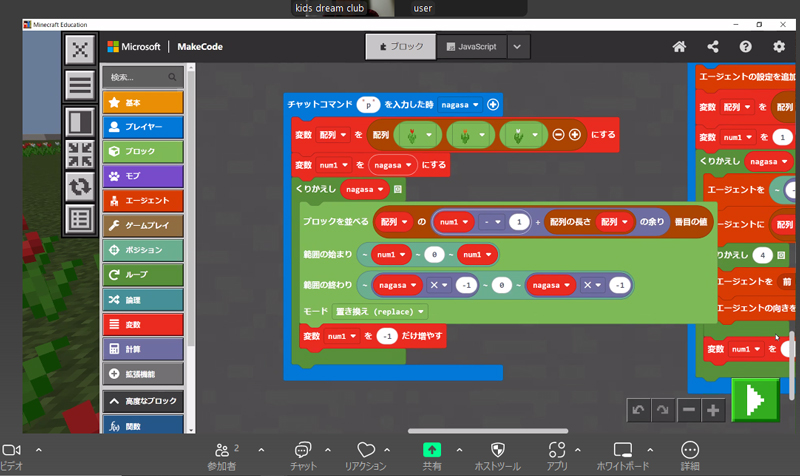Open ゲームプレイ toolbox category
The width and height of the screenshot is (800, 476).
pos(143,225)
